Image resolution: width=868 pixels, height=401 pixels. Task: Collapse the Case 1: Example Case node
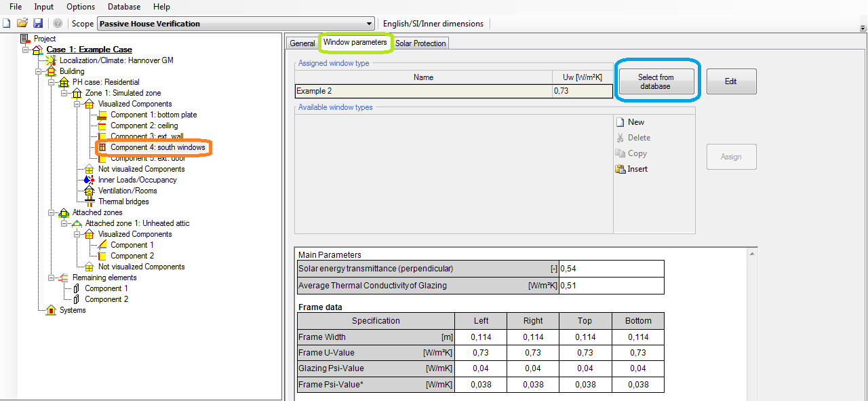coord(25,50)
